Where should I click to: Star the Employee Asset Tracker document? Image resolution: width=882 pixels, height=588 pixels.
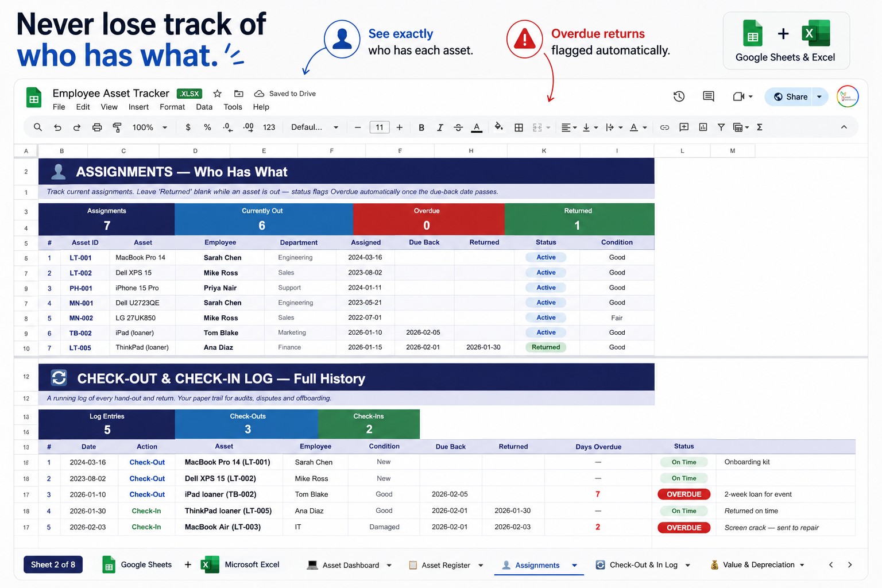click(217, 94)
